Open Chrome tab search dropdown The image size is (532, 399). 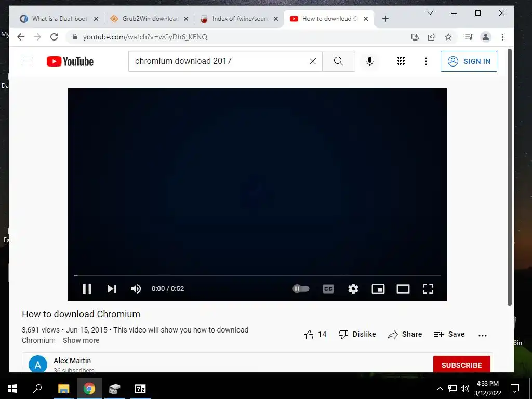tap(430, 13)
